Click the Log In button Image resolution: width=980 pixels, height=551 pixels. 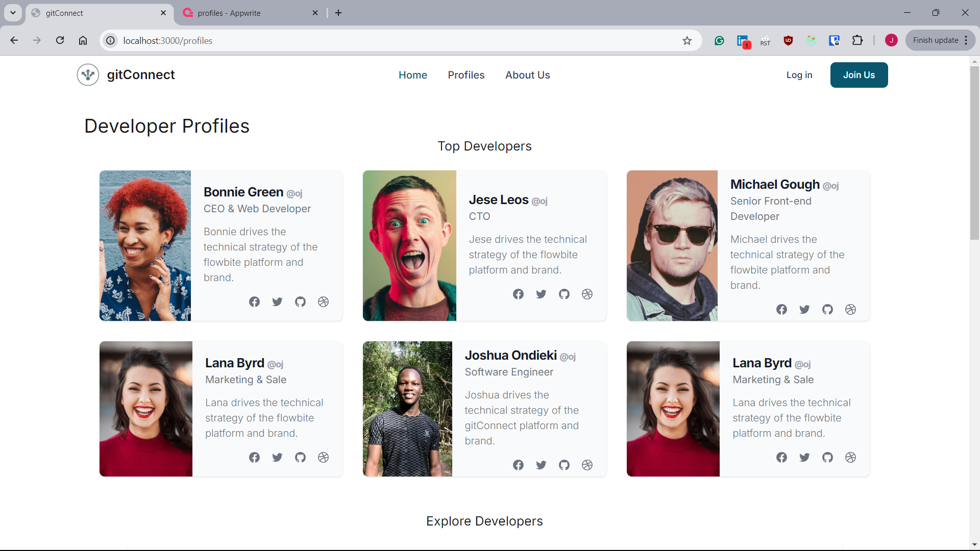click(800, 76)
